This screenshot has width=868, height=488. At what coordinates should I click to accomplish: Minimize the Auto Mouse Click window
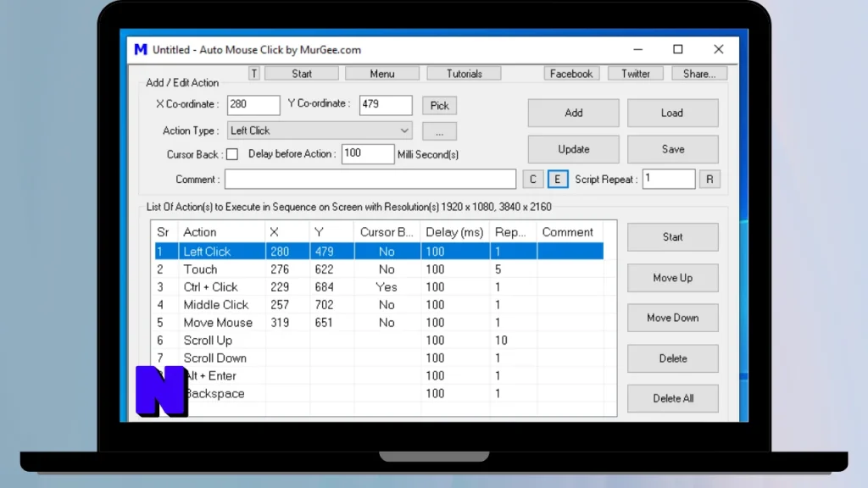point(638,49)
